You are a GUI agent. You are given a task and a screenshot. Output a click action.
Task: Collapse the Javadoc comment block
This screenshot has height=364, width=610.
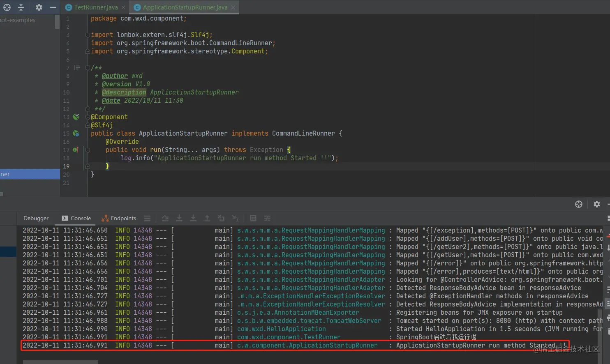click(88, 68)
